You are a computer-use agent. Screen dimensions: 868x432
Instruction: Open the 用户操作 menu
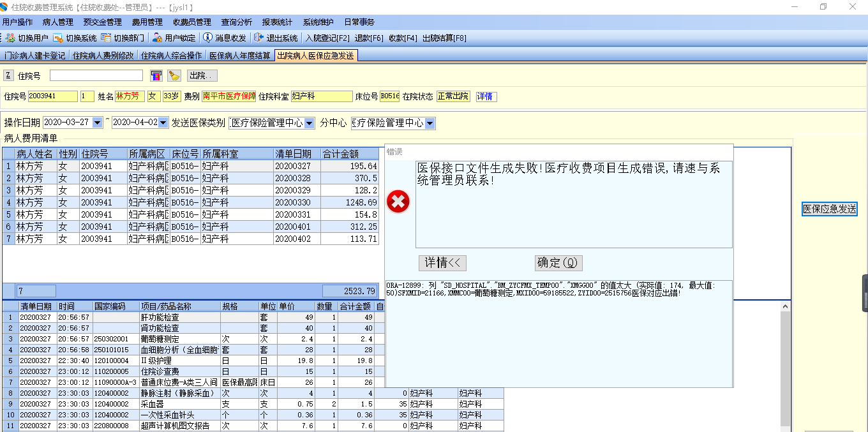17,22
